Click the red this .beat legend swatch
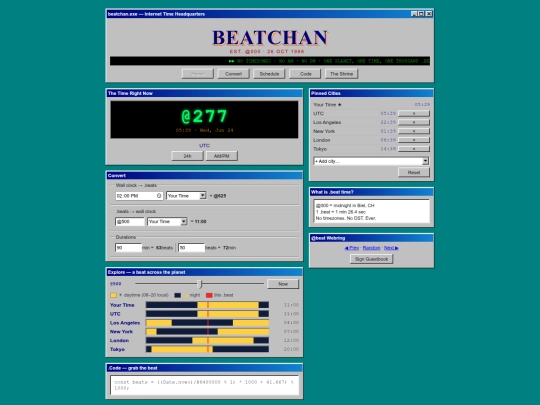 (x=209, y=295)
